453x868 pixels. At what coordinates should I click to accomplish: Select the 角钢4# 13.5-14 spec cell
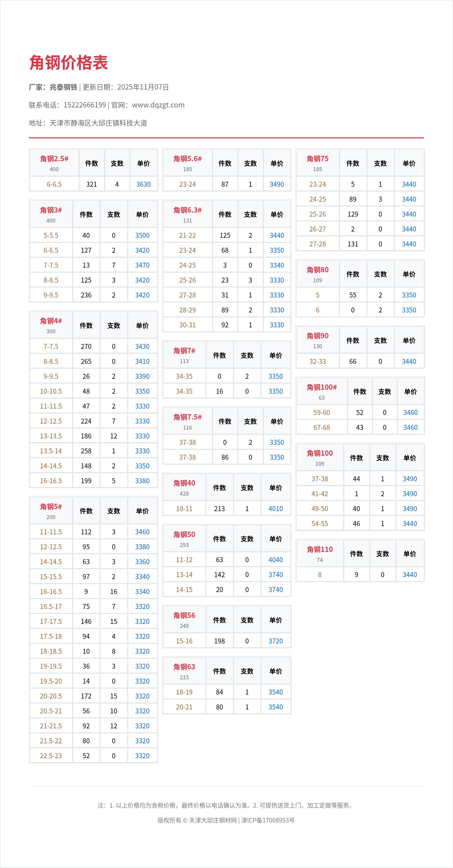click(x=51, y=451)
